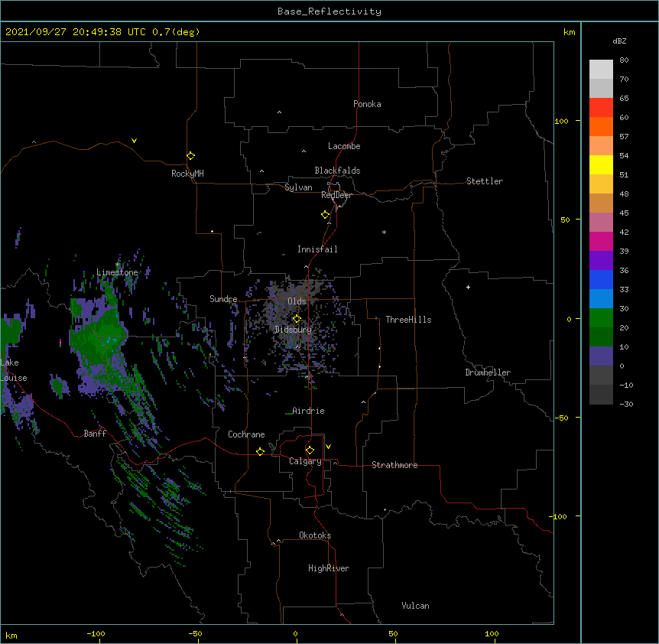Click the Strathmore label
Image resolution: width=659 pixels, height=644 pixels.
pyautogui.click(x=394, y=465)
